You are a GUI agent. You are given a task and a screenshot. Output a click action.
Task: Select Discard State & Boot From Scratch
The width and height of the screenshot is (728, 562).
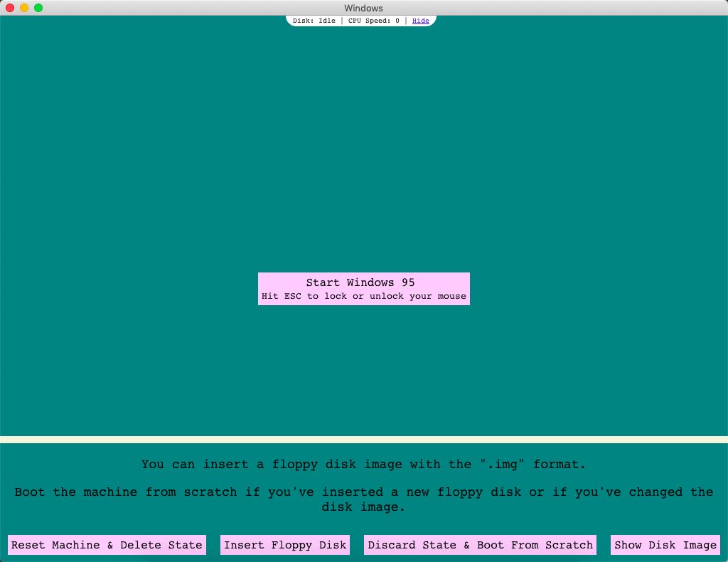click(x=480, y=545)
